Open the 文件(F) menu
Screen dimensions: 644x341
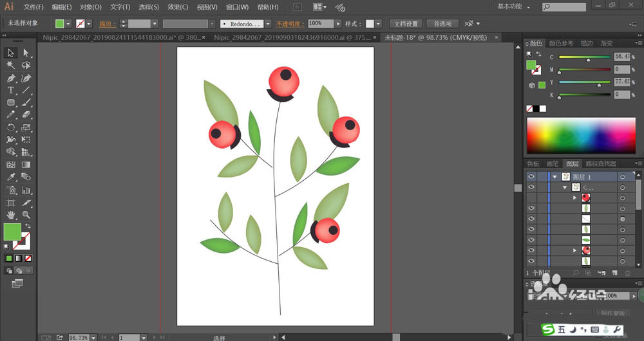33,7
